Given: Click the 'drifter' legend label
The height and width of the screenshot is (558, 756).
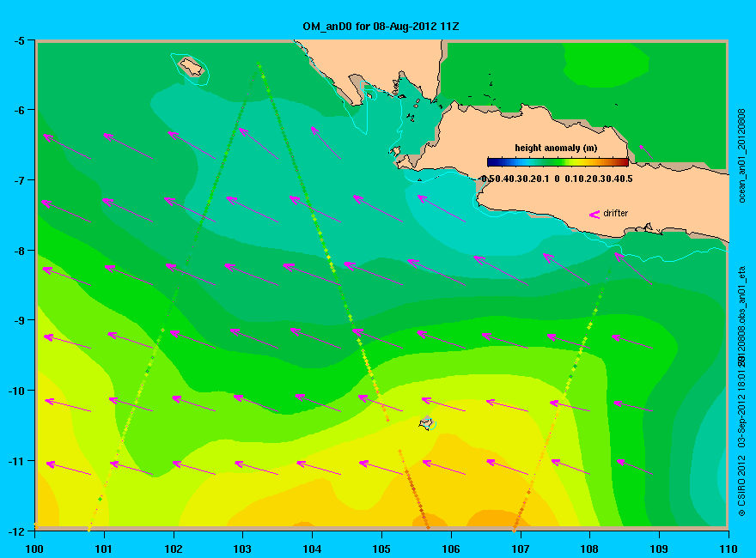Looking at the screenshot, I should [x=616, y=213].
